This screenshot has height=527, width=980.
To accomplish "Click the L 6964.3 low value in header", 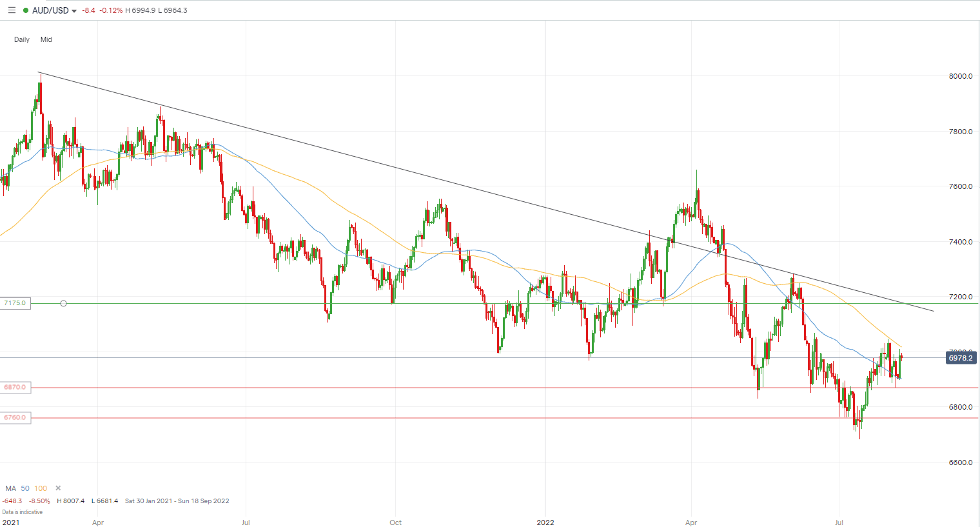I will coord(173,10).
